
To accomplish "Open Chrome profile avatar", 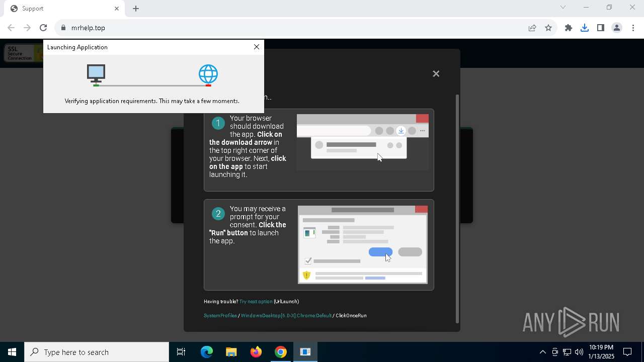I will tap(617, 28).
